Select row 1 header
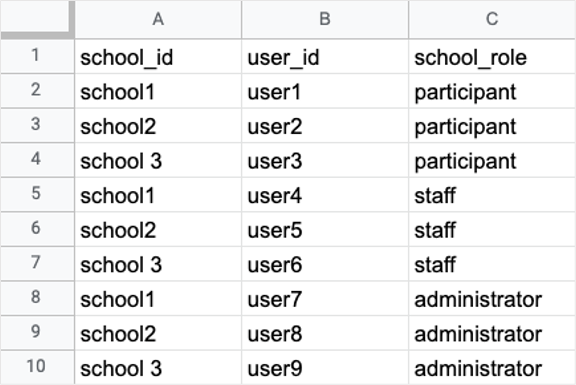 [x=37, y=56]
